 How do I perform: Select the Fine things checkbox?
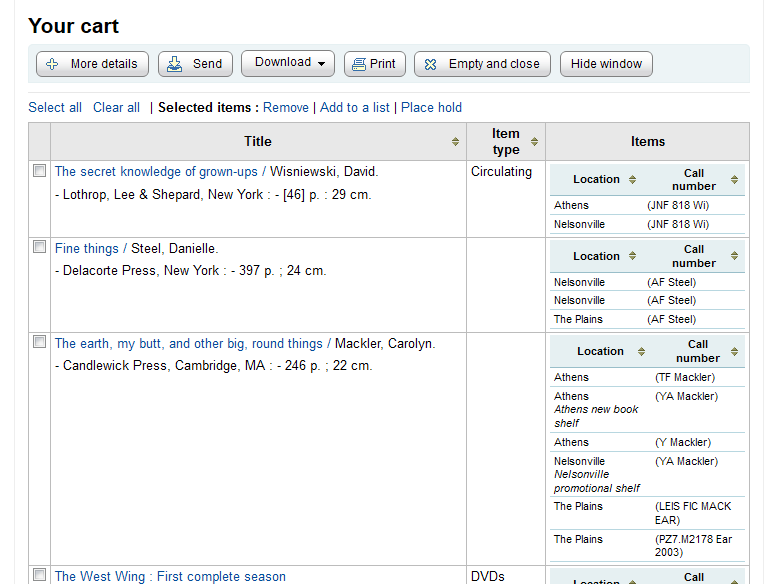tap(40, 247)
